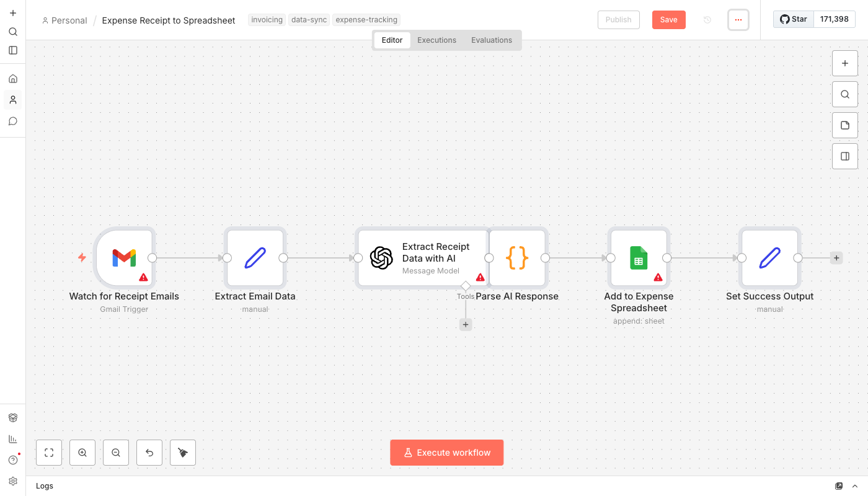Switch to the Evaluations tab
The image size is (868, 496).
[491, 40]
